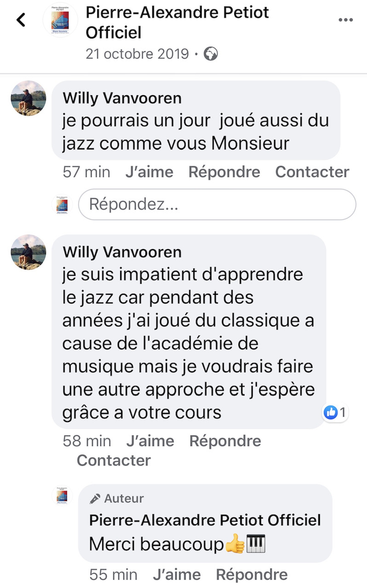The width and height of the screenshot is (367, 588).
Task: Focus the Répondez... reply field
Action: coord(217,204)
